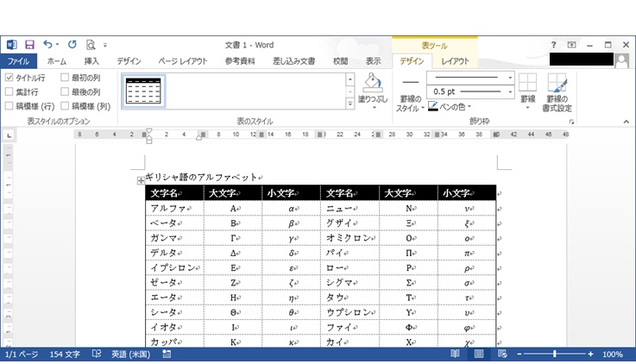
Task: Open the ペンの色 pen color menu
Action: pyautogui.click(x=450, y=107)
